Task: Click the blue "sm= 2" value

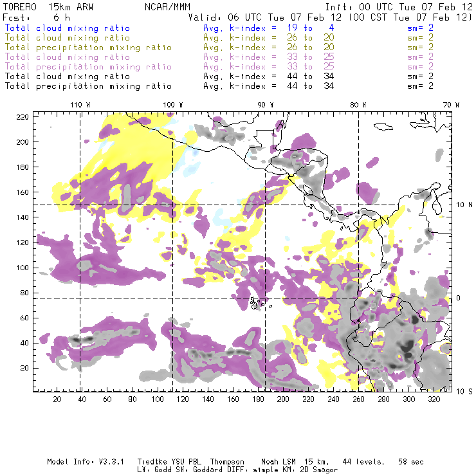Action: pos(420,28)
